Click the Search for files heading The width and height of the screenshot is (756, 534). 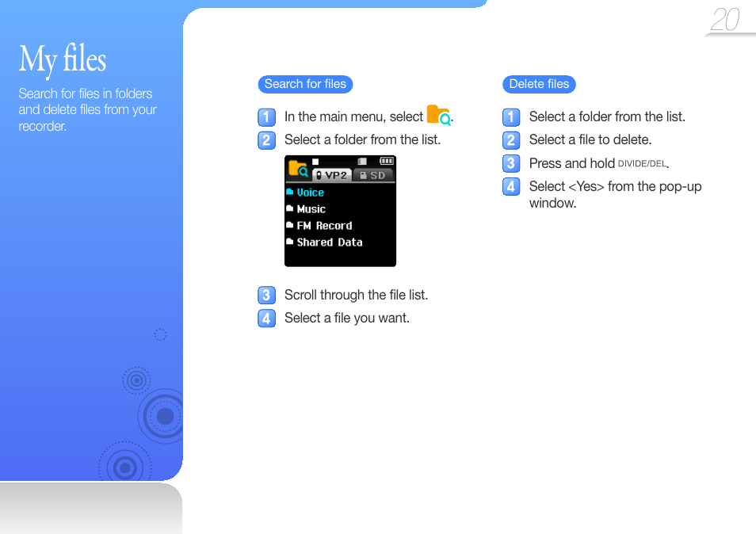305,84
